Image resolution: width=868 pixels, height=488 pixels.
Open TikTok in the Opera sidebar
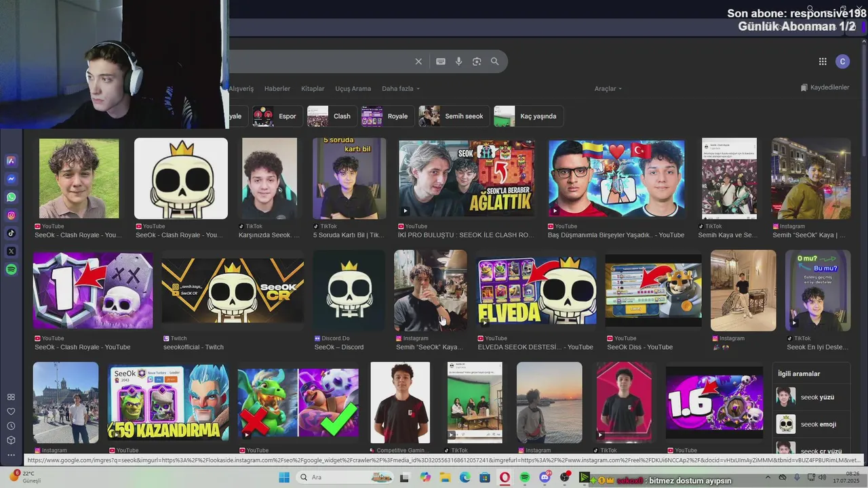[12, 233]
